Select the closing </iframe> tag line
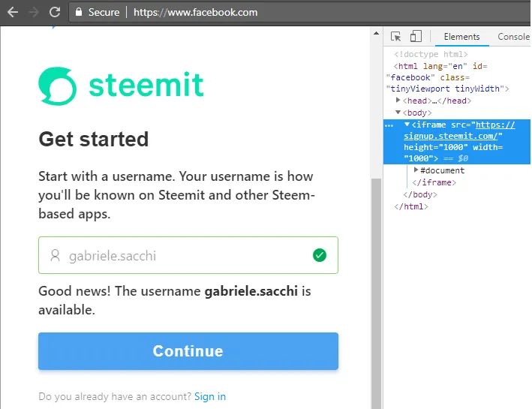This screenshot has height=409, width=532. coord(434,182)
